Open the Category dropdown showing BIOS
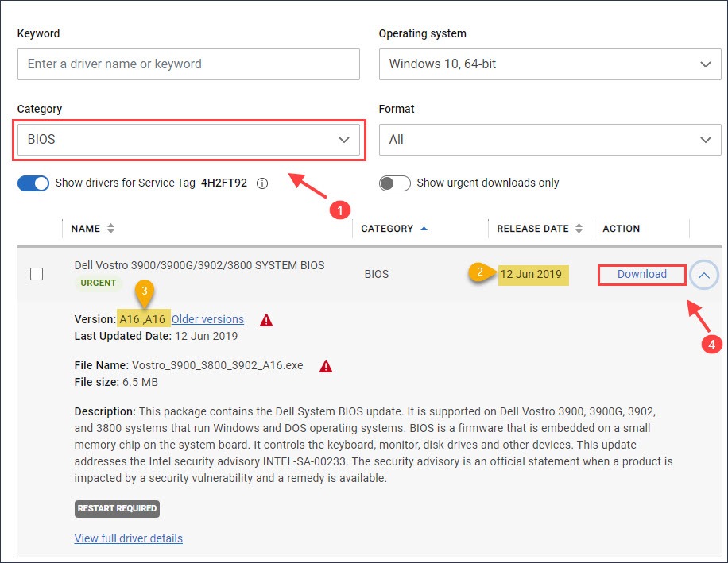 coord(188,140)
